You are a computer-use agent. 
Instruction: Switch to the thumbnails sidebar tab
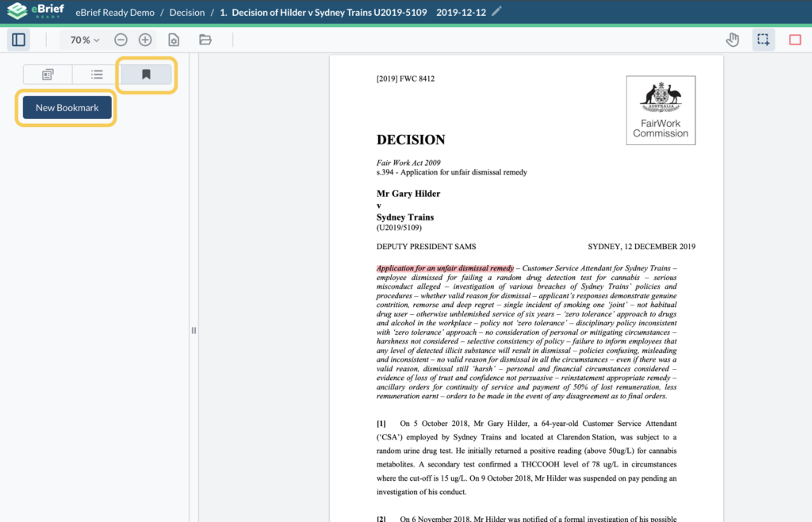coord(48,75)
